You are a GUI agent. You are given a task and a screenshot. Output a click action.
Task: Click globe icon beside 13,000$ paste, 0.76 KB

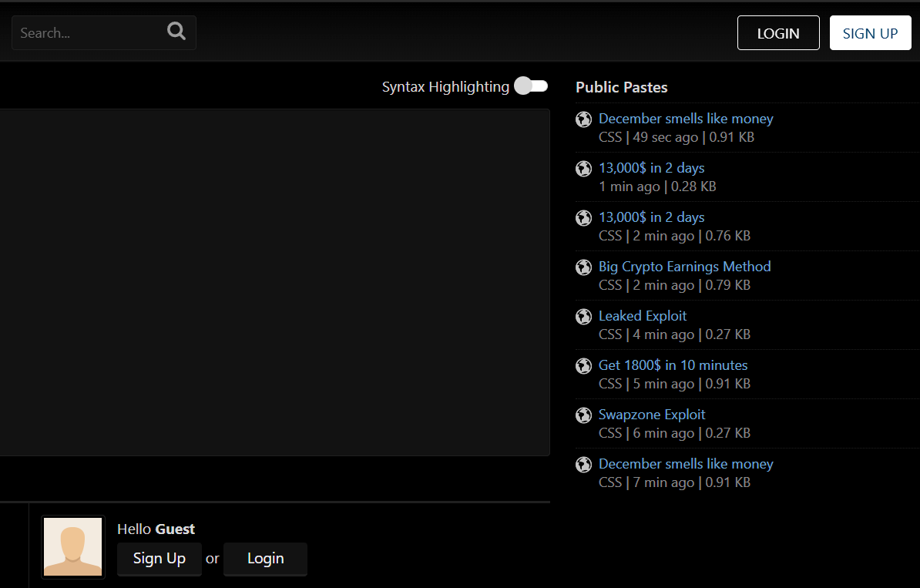click(x=584, y=218)
